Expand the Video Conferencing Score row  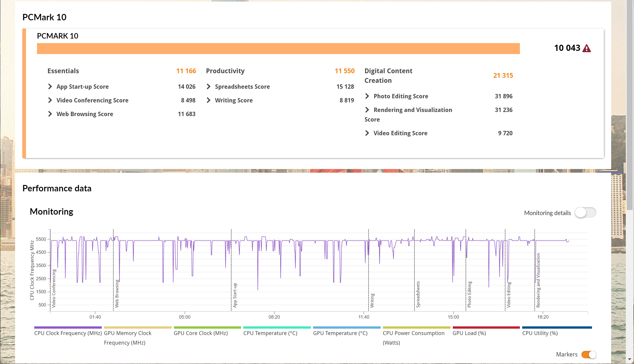pyautogui.click(x=50, y=100)
